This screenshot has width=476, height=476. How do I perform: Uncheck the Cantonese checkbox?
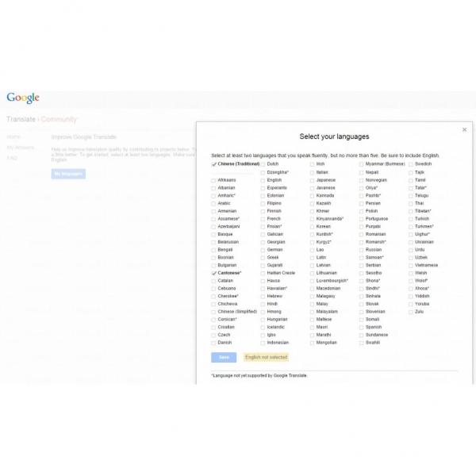[213, 273]
